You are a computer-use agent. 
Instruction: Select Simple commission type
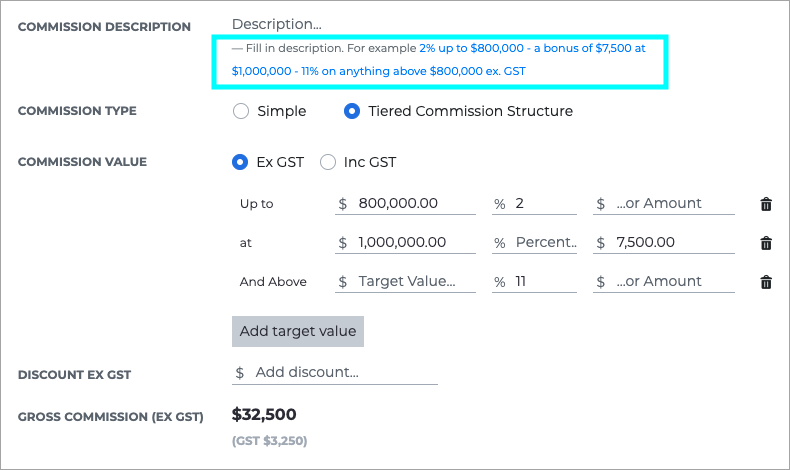click(241, 111)
